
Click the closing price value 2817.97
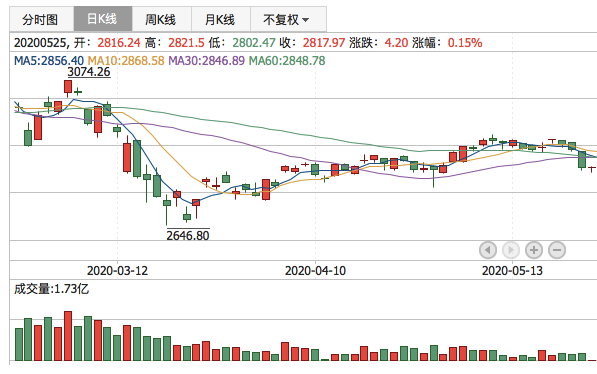(324, 43)
